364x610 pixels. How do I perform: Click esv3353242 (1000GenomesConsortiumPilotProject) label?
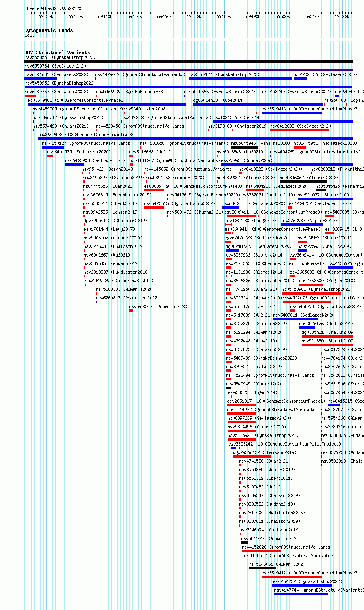(285, 444)
